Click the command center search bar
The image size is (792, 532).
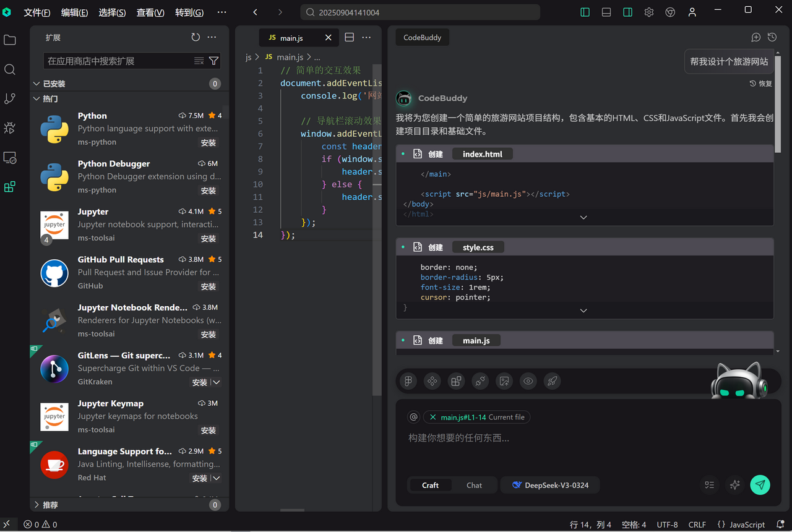pos(420,12)
